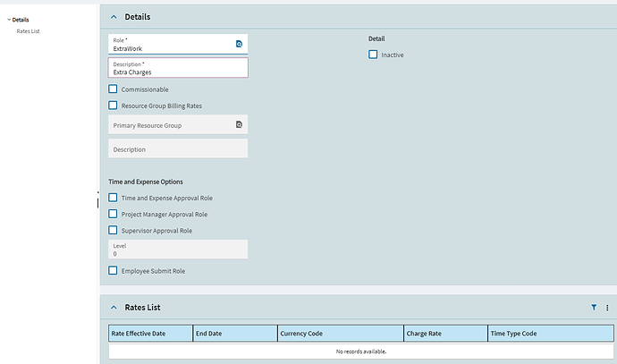Sort by Rate Effective Date column header
The width and height of the screenshot is (617, 364).
pyautogui.click(x=150, y=334)
